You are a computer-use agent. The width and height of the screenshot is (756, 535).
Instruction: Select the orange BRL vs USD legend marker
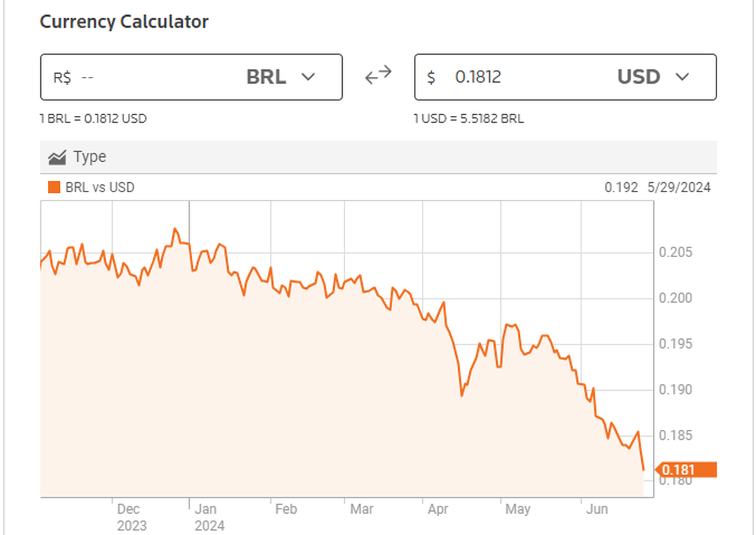pyautogui.click(x=53, y=187)
